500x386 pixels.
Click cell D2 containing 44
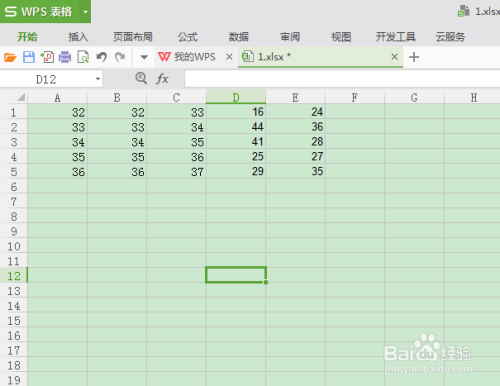pos(236,127)
